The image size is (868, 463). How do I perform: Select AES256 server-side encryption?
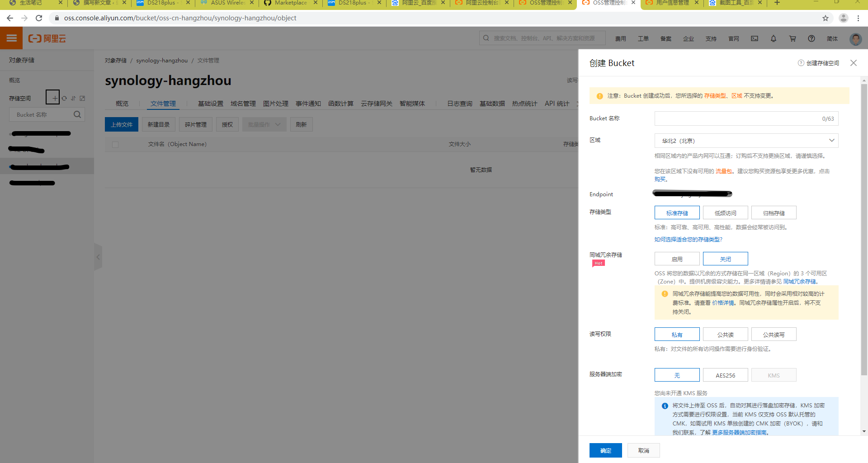(725, 375)
